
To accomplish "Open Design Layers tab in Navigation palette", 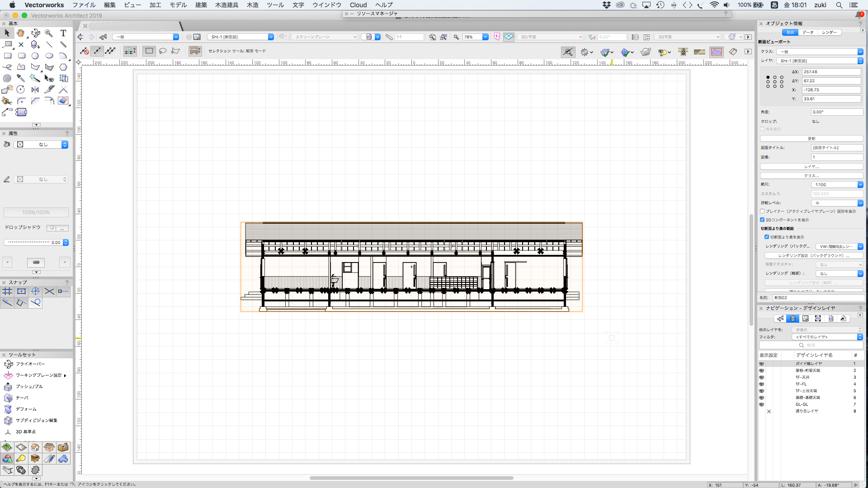I will (x=793, y=319).
